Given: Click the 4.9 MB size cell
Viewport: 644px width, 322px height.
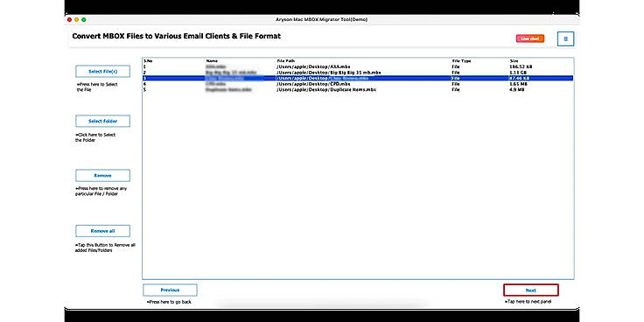Looking at the screenshot, I should (x=516, y=89).
